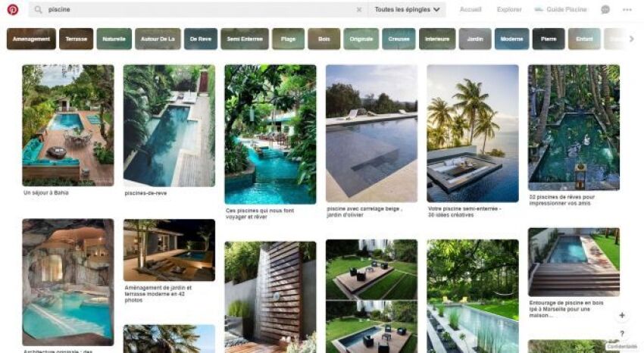The image size is (644, 353).
Task: Expand the Toutes les épingles dropdown
Action: tap(407, 9)
